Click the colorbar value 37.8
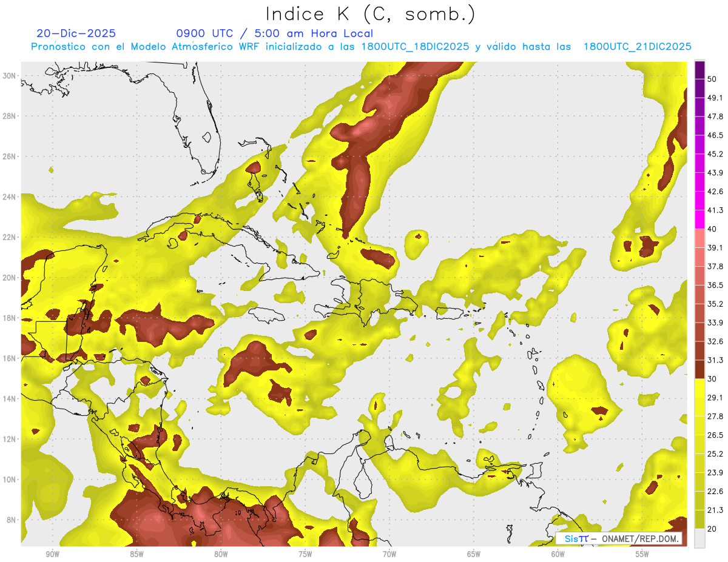 (x=715, y=266)
